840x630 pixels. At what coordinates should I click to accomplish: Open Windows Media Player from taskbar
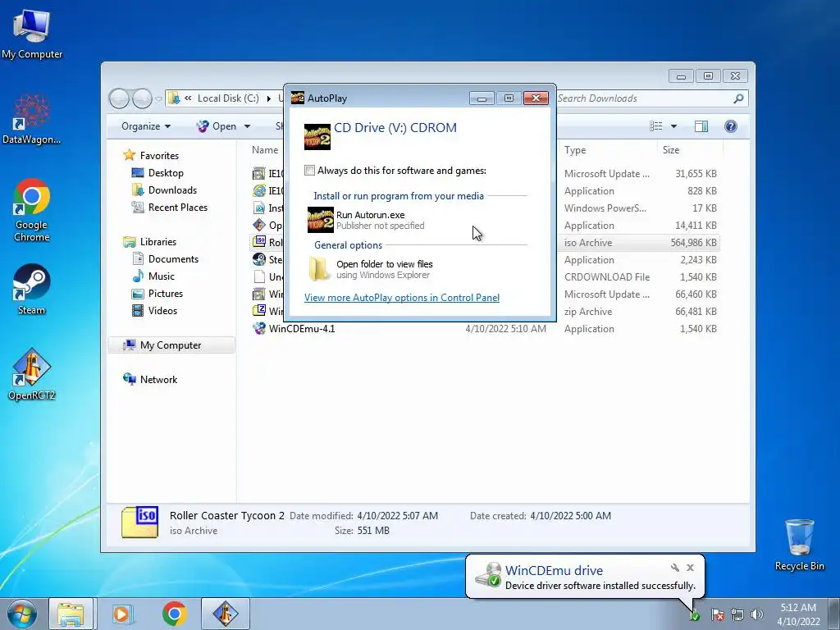tap(121, 614)
